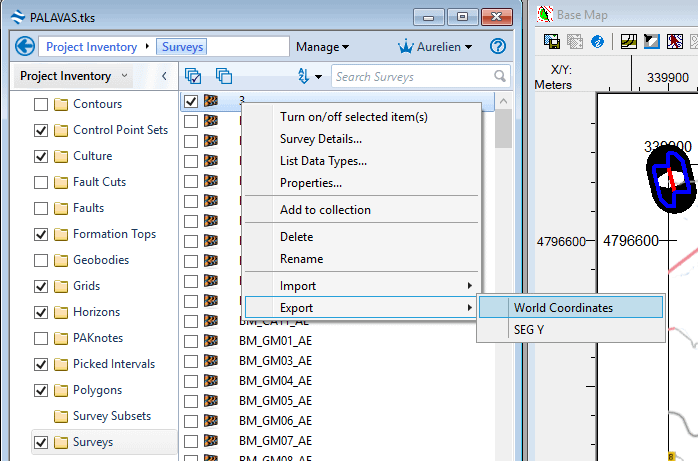Viewport: 698px width, 461px height.
Task: Choose Survey Details from context menu
Action: 321,139
